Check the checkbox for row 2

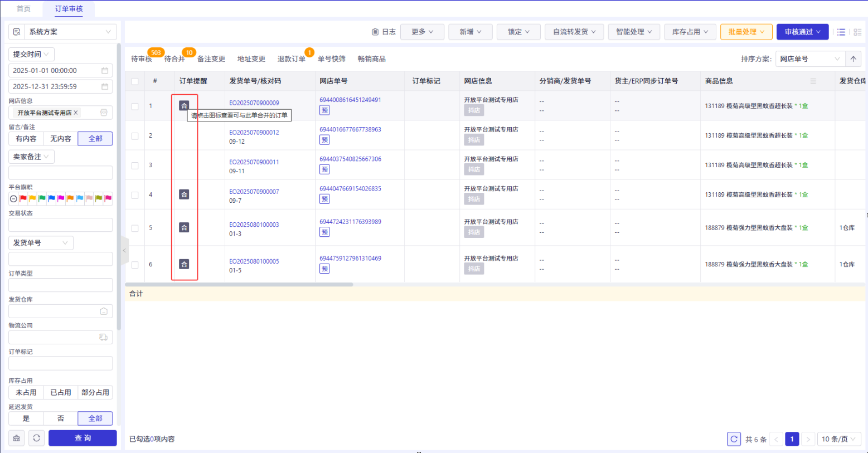(135, 135)
